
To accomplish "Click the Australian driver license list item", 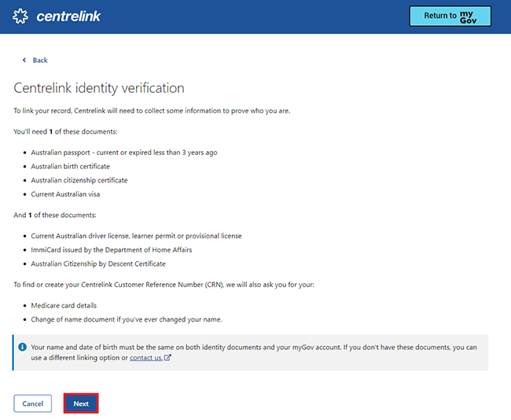I will coord(136,236).
